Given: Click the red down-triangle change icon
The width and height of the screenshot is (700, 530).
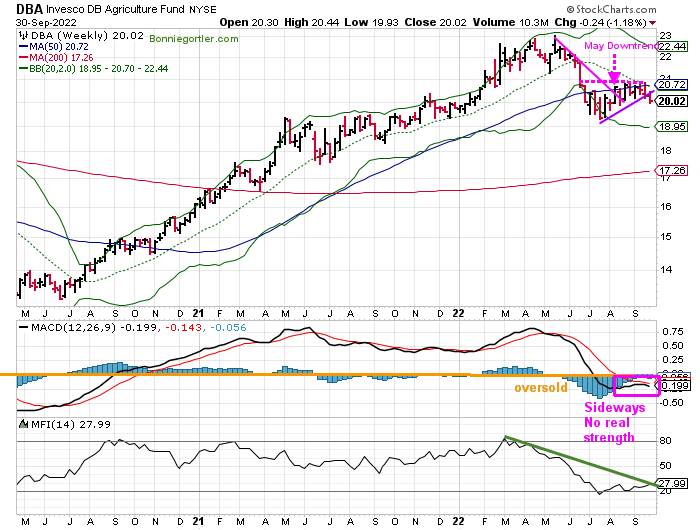Looking at the screenshot, I should 653,23.
